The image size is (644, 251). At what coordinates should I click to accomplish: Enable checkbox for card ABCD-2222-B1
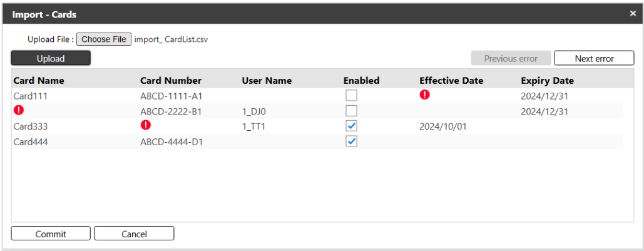click(x=352, y=111)
